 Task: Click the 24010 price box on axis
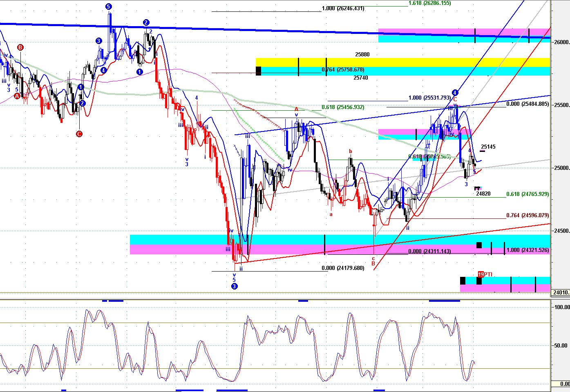click(560, 292)
